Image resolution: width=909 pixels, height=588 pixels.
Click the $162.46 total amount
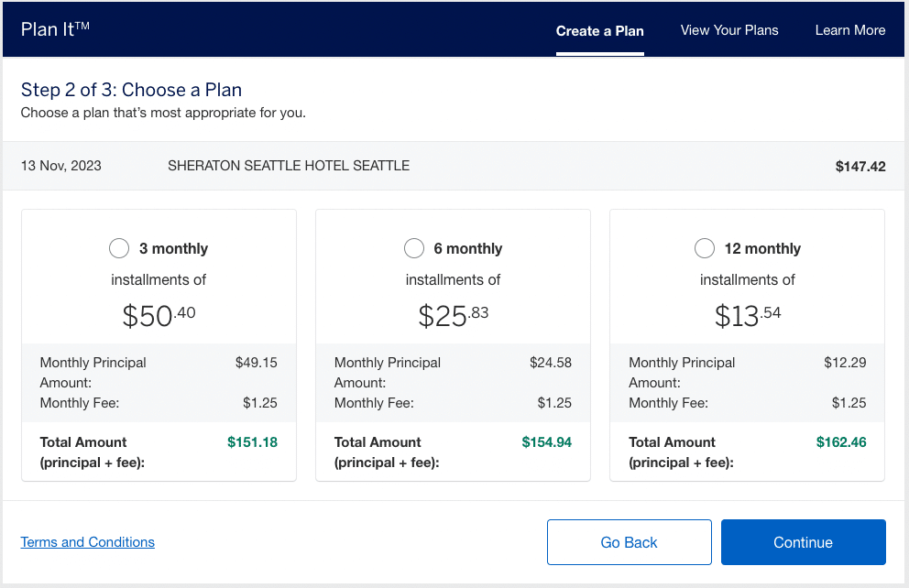point(841,442)
